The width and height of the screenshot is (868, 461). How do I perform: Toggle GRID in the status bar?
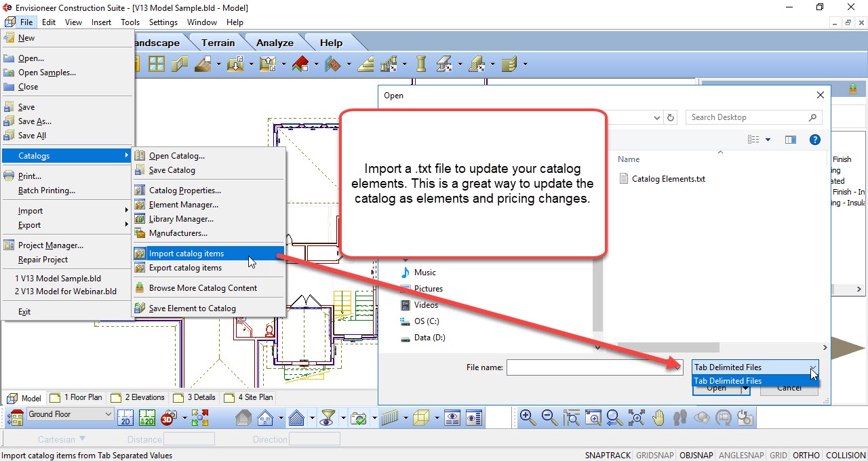click(x=778, y=456)
